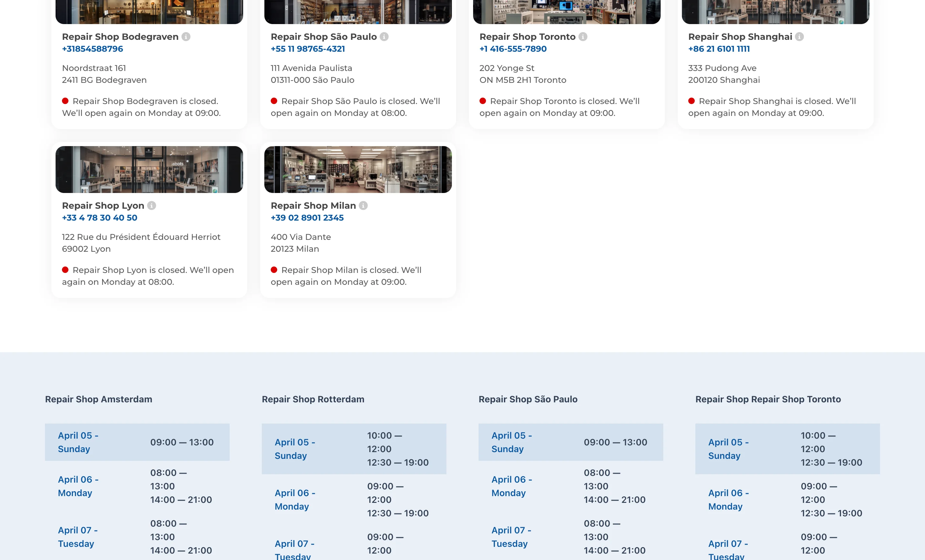Click info icon next to Repair Shop Bodegraven
Image resolution: width=925 pixels, height=560 pixels.
[186, 36]
